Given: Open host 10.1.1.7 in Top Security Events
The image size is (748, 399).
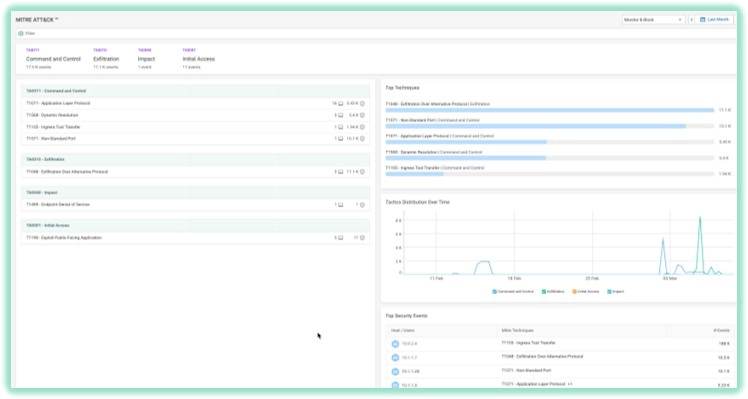Looking at the screenshot, I should point(409,357).
